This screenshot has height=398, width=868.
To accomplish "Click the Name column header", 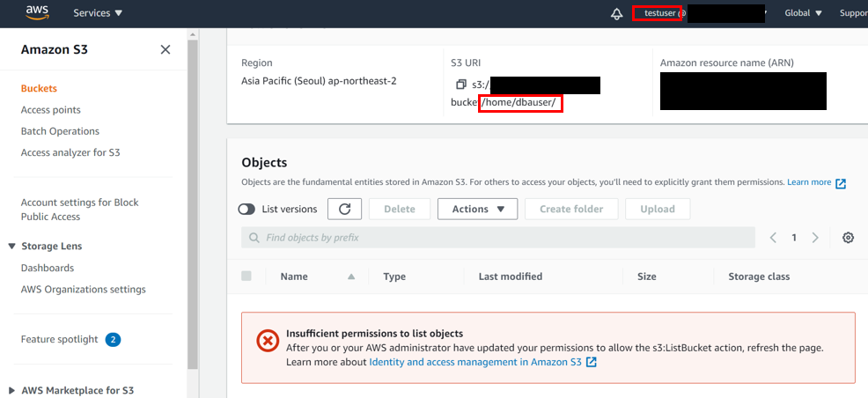I will 294,276.
